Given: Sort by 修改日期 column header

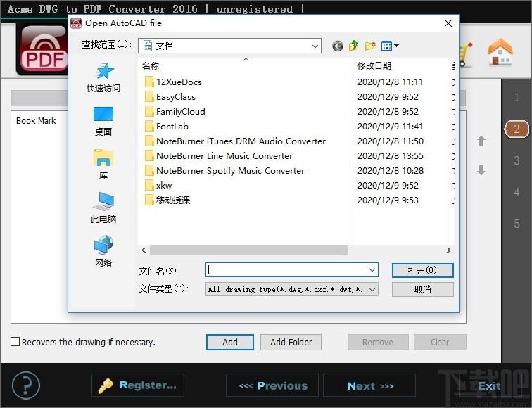Looking at the screenshot, I should [374, 66].
